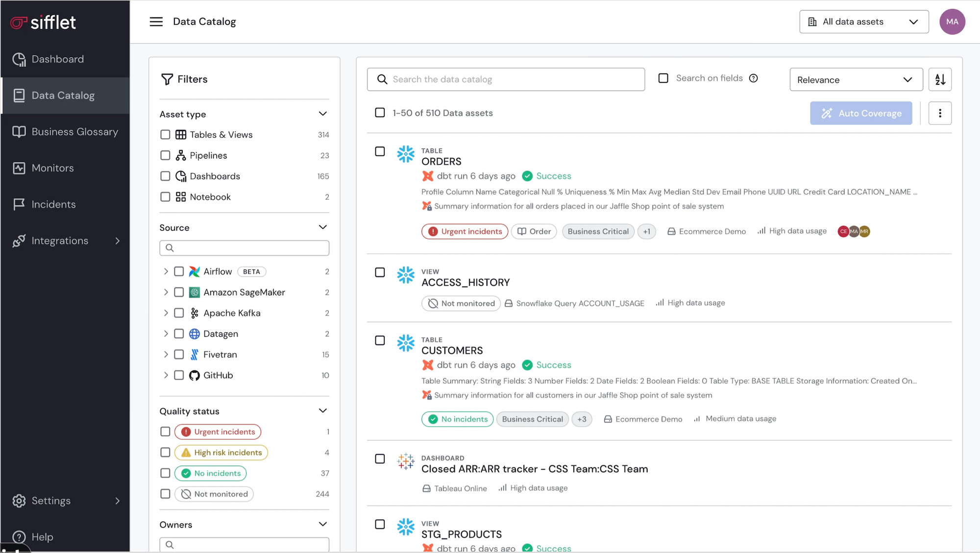Viewport: 980px width, 553px height.
Task: Tick the Not monitored quality filter
Action: [x=165, y=494]
